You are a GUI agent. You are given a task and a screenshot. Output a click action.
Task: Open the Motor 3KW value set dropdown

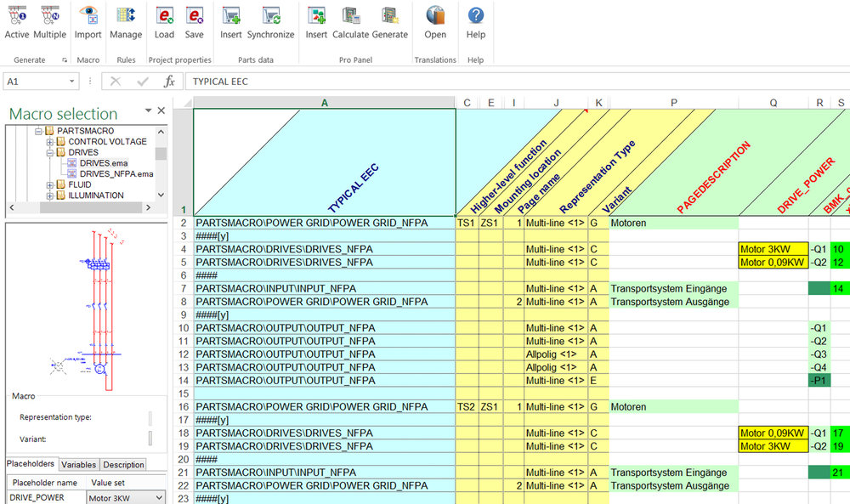pos(158,496)
